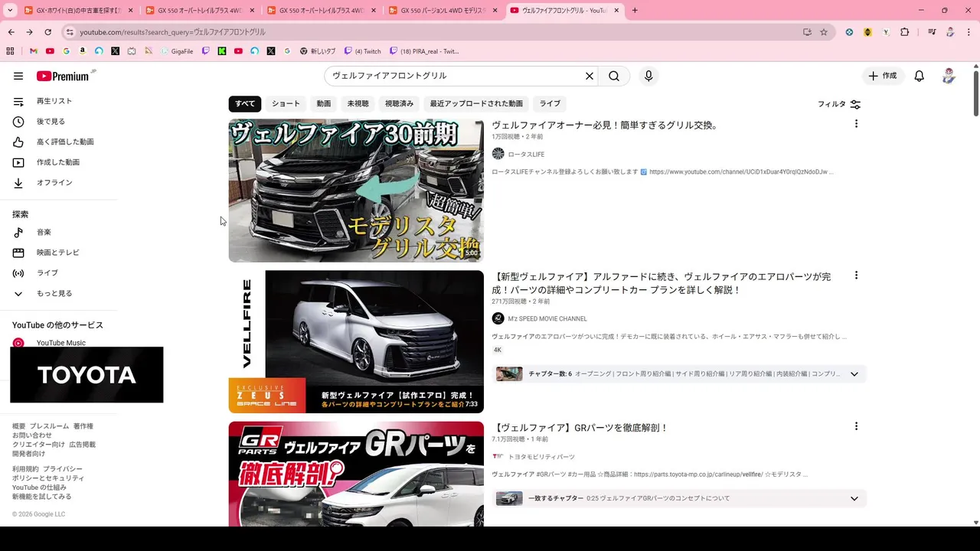Select the ショート filter chip
This screenshot has height=551, width=980.
point(286,103)
